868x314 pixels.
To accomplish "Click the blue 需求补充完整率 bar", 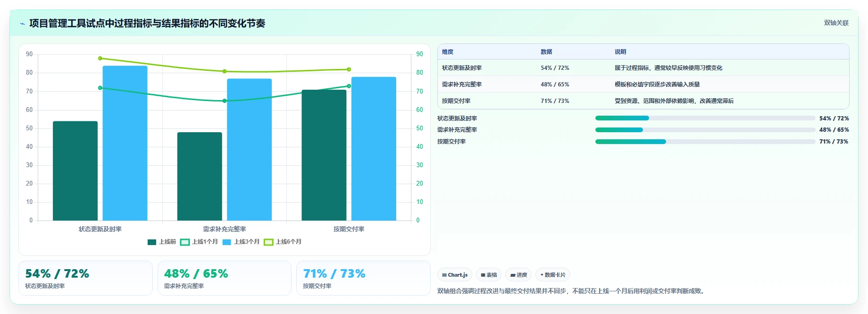I will click(x=250, y=150).
